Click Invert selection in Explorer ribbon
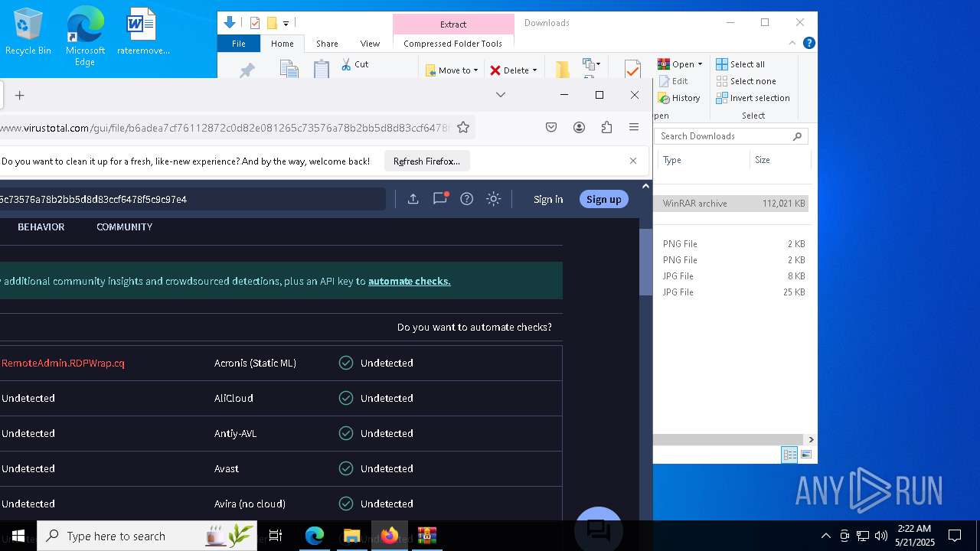This screenshot has width=980, height=551. (753, 98)
